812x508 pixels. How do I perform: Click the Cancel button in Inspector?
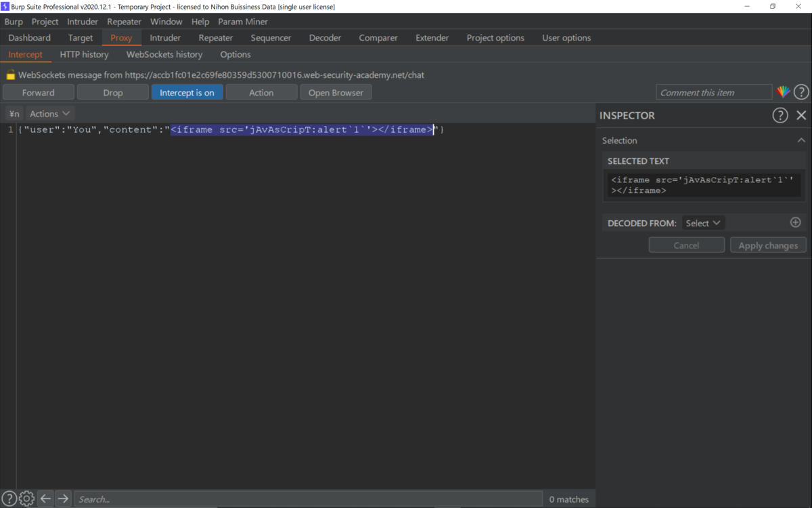686,245
